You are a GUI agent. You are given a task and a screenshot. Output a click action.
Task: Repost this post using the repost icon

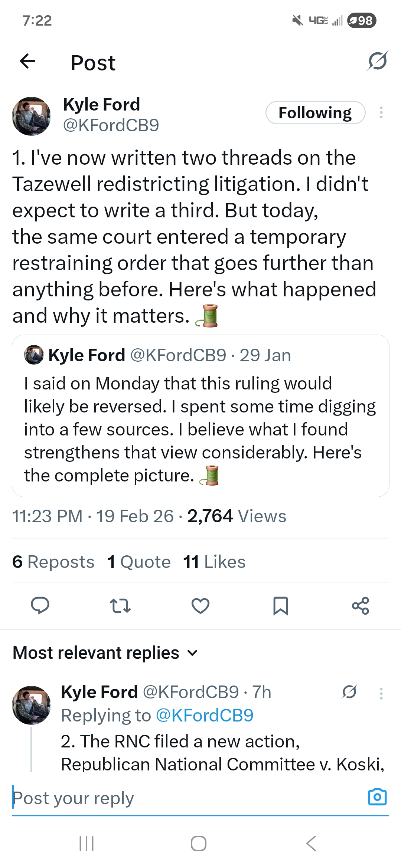(120, 606)
